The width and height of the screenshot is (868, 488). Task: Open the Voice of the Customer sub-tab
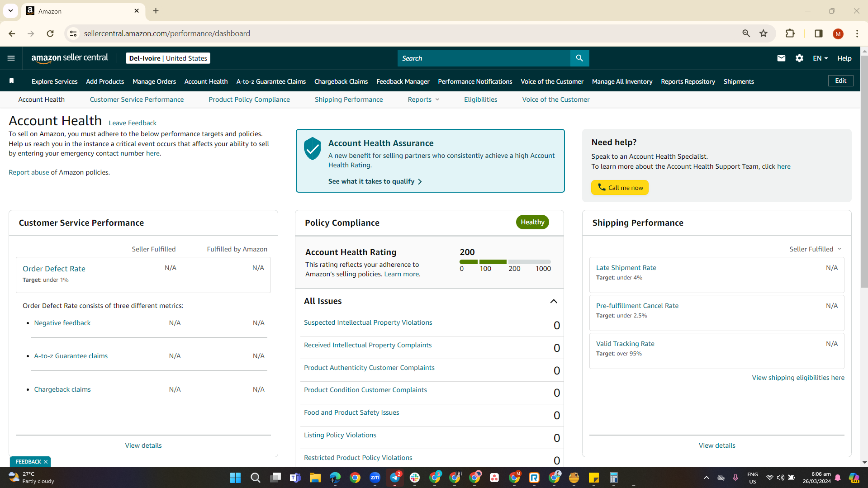556,99
